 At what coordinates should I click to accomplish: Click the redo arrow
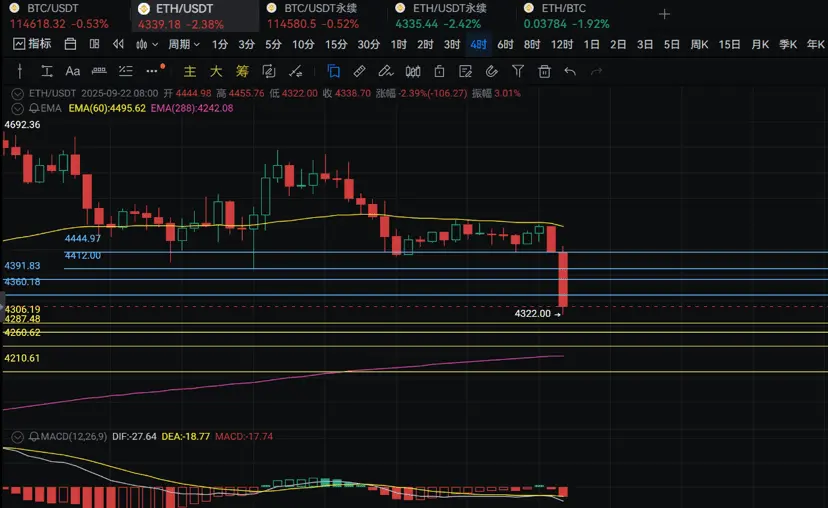point(596,71)
